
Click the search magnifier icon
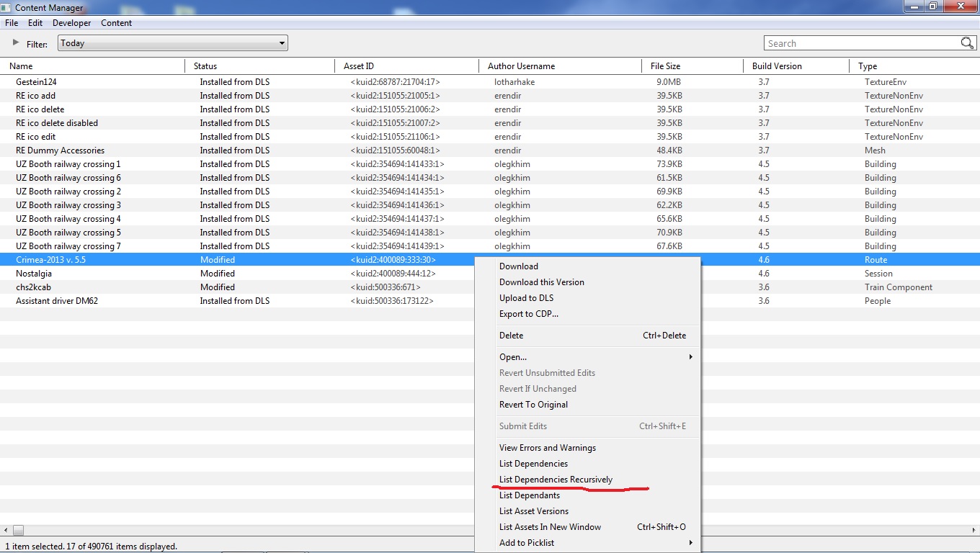967,43
